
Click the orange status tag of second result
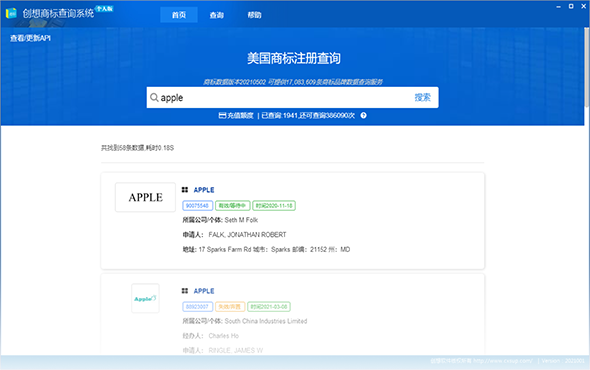(x=230, y=307)
